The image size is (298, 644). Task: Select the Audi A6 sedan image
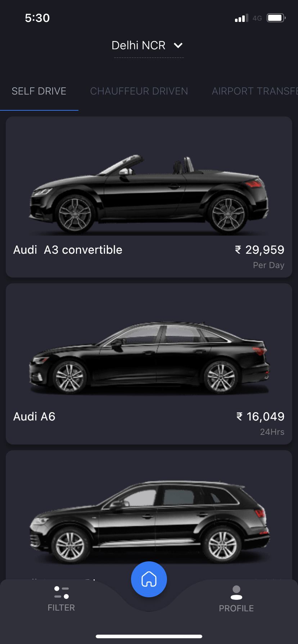point(149,358)
